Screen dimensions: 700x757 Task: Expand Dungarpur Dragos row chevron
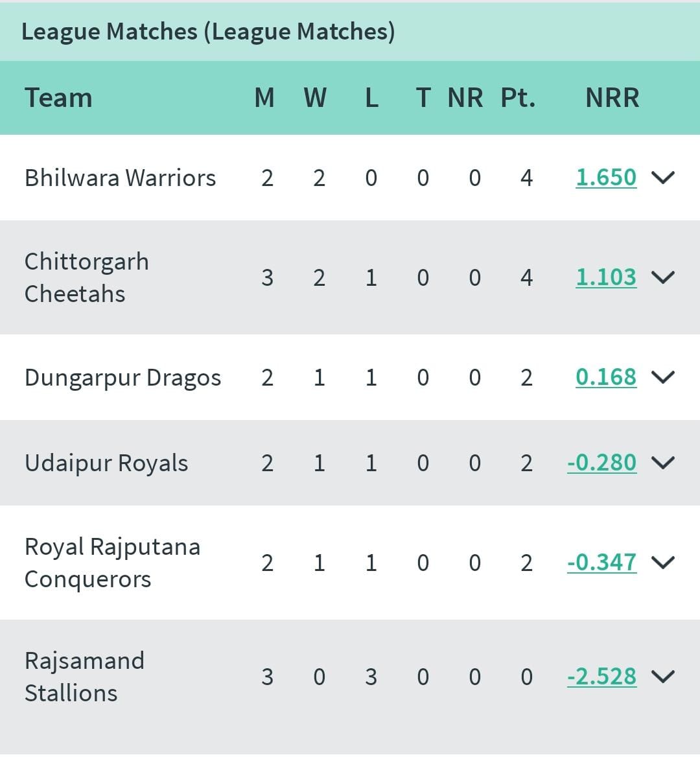point(663,378)
